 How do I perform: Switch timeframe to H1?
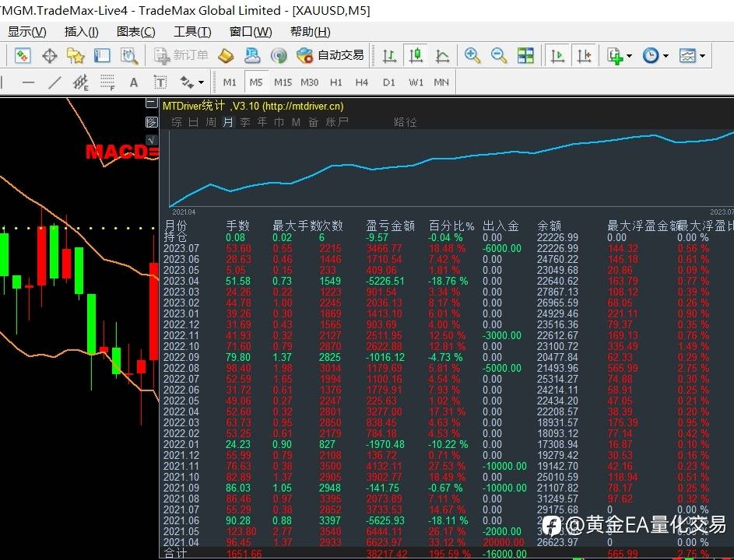[x=335, y=82]
